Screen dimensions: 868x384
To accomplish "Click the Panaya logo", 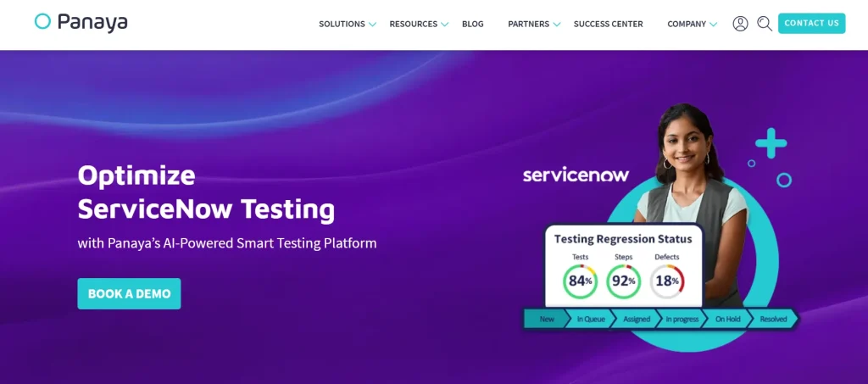I will [x=81, y=23].
